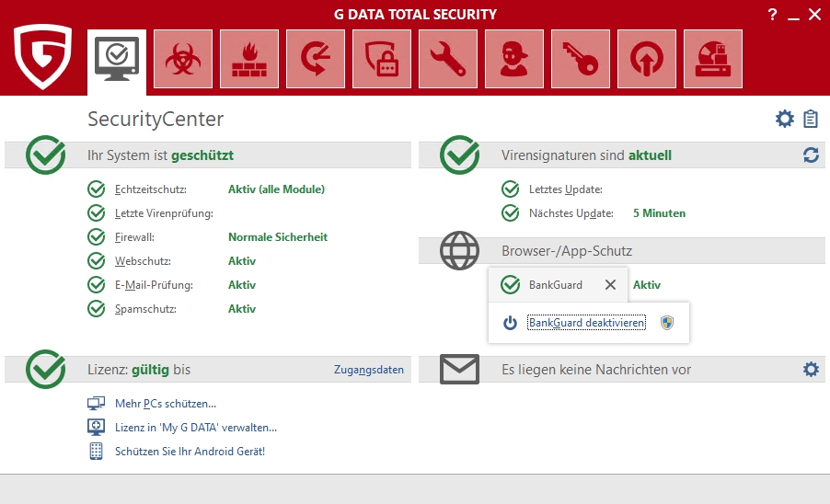830x504 pixels.
Task: Open the Backup restore arrow tab
Action: click(x=316, y=59)
